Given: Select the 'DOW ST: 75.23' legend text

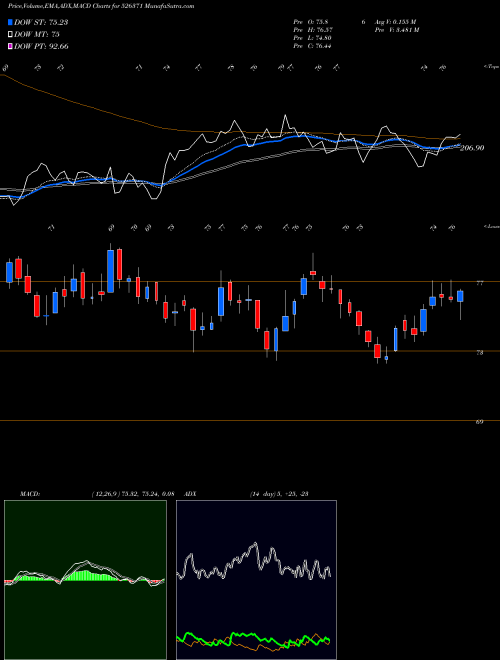Looking at the screenshot, I should (x=41, y=22).
